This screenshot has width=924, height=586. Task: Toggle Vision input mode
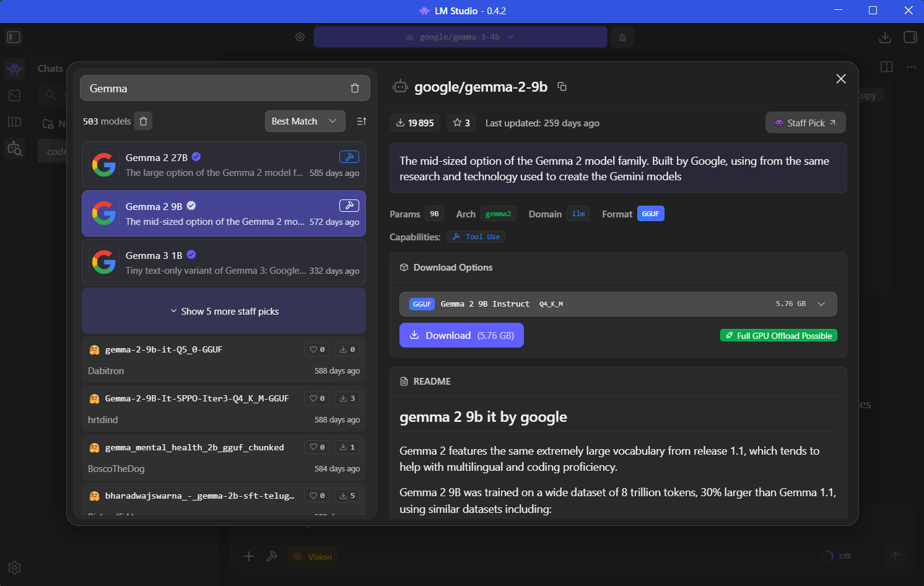coord(313,556)
